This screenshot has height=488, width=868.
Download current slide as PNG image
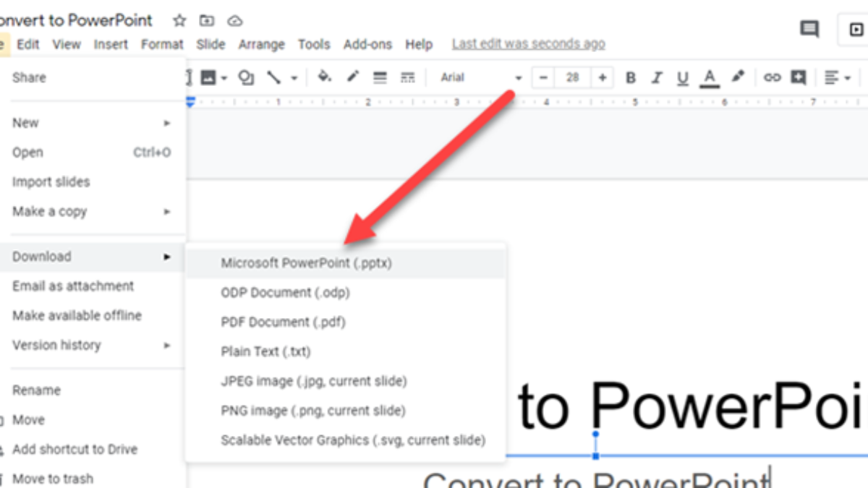(346, 411)
